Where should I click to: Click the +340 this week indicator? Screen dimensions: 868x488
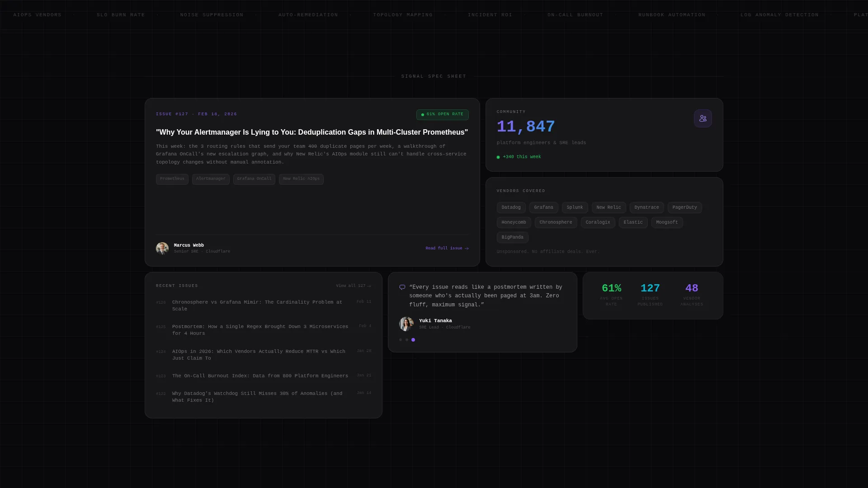(x=519, y=157)
